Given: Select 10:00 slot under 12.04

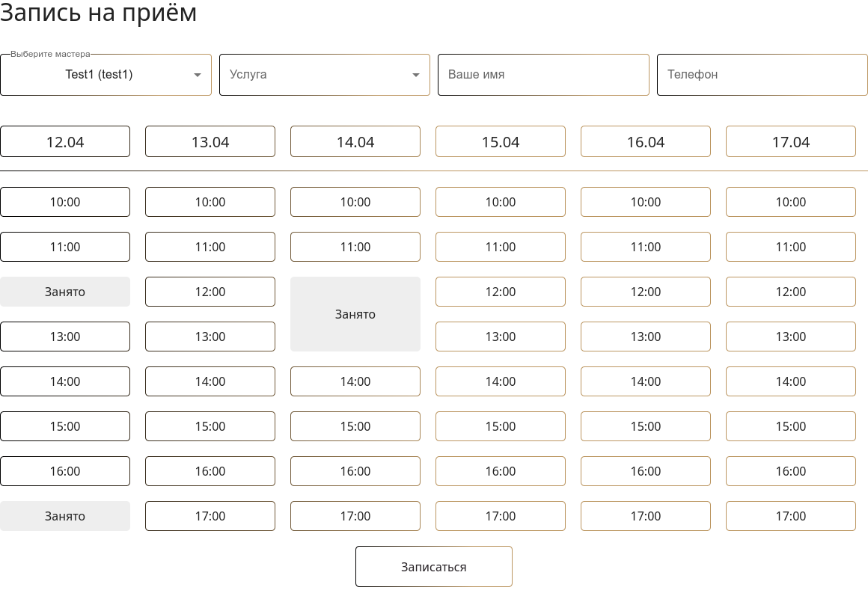Looking at the screenshot, I should 65,202.
